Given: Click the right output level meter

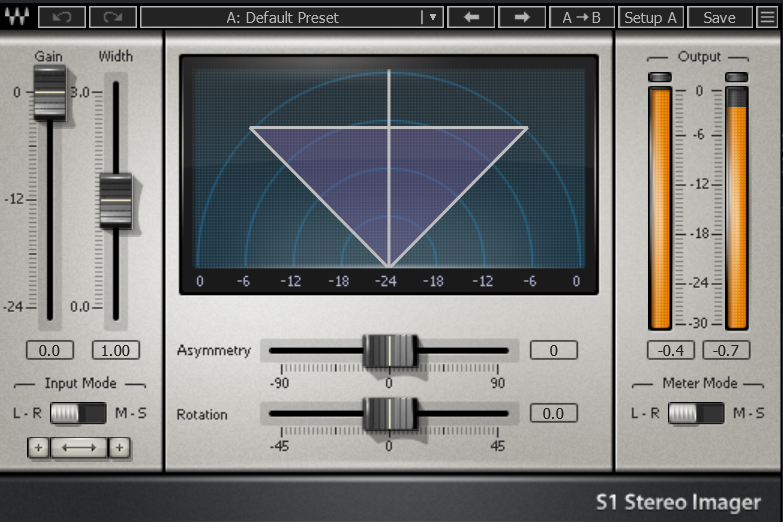Looking at the screenshot, I should click(x=737, y=208).
